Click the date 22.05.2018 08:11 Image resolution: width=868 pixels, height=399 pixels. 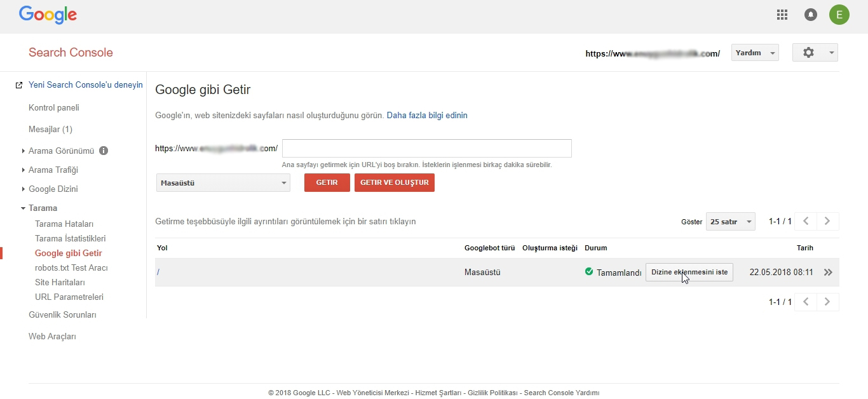coord(782,272)
